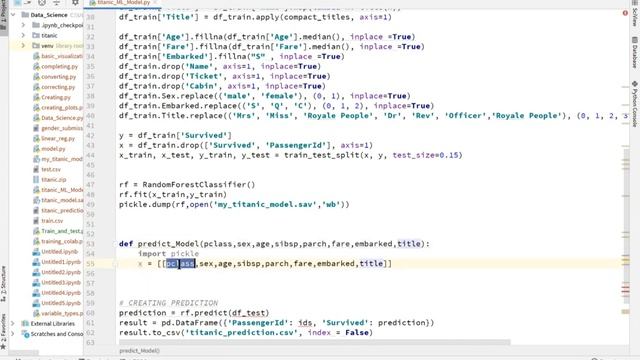Open Creating.py in the project tree
Image resolution: width=640 pixels, height=360 pixels.
pos(52,97)
